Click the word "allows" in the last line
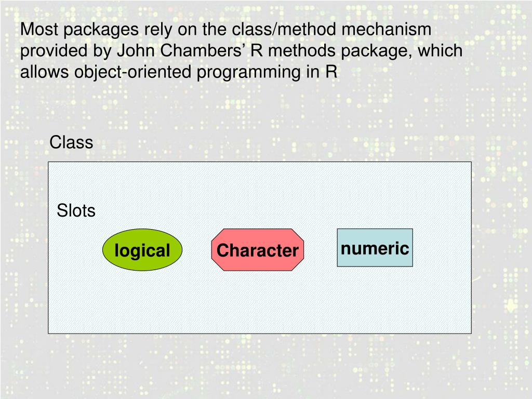532x399 pixels. [x=45, y=72]
